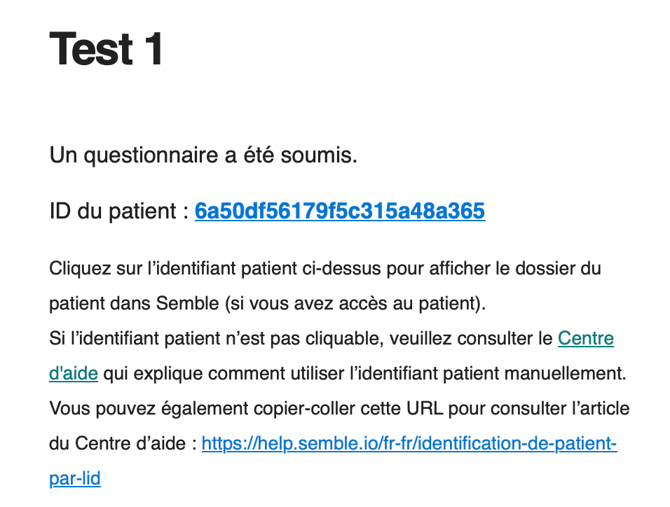Click the green "d'aide" link continuation
This screenshot has height=507, width=670.
coord(73,373)
